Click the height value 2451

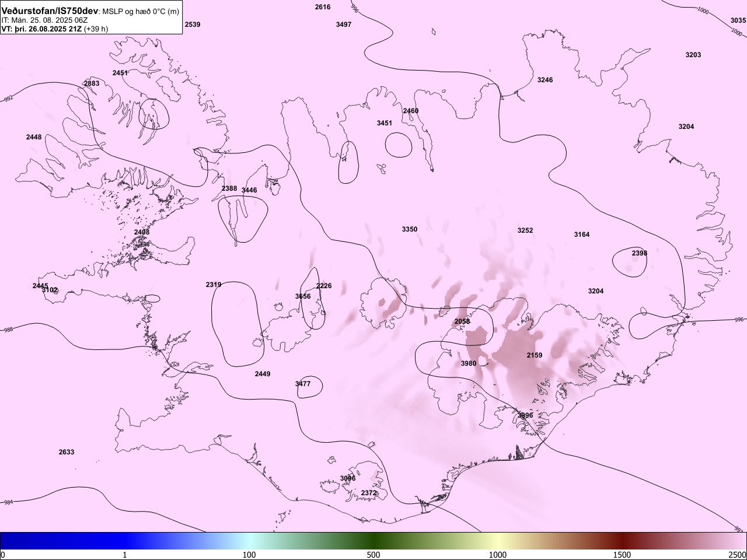coord(120,73)
